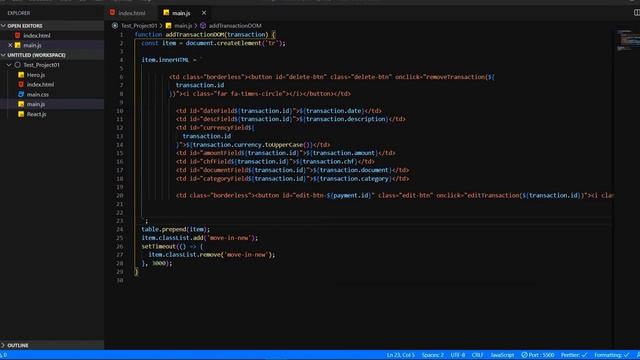Image resolution: width=640 pixels, height=360 pixels.
Task: Click 'item.classList.add' on line 25
Action: 172,238
